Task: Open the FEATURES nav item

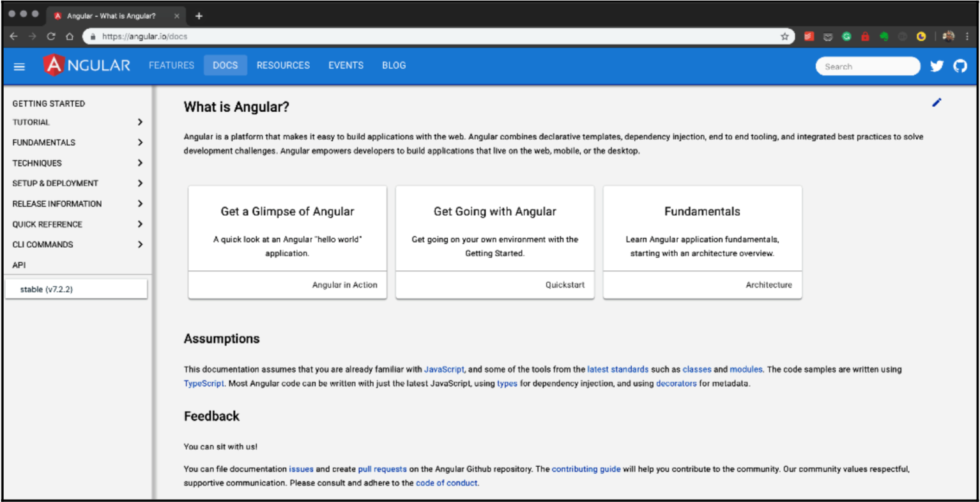Action: pyautogui.click(x=171, y=65)
